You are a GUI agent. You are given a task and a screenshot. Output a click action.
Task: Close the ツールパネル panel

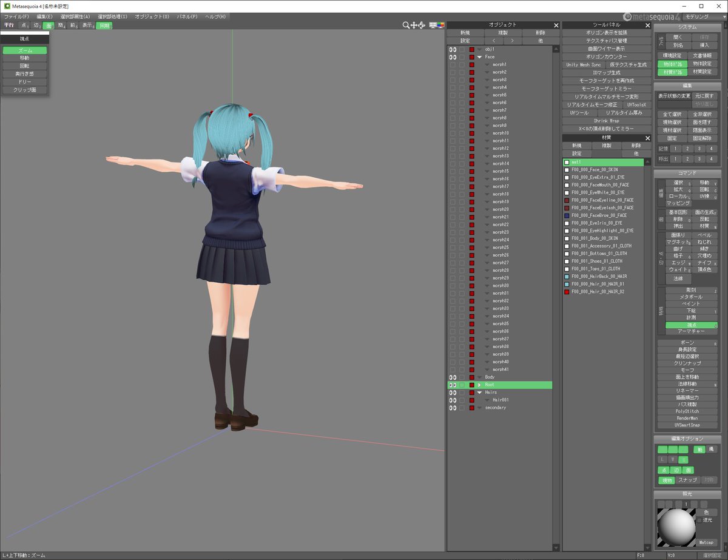[647, 25]
